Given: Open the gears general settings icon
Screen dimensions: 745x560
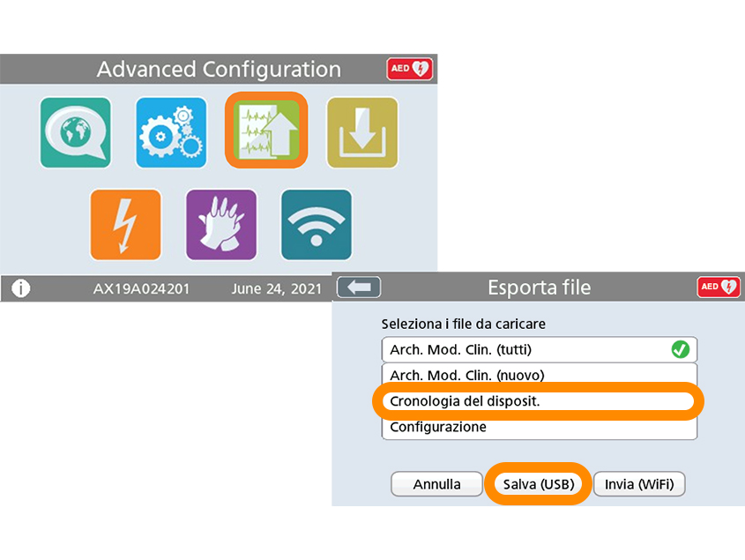Looking at the screenshot, I should pyautogui.click(x=171, y=132).
